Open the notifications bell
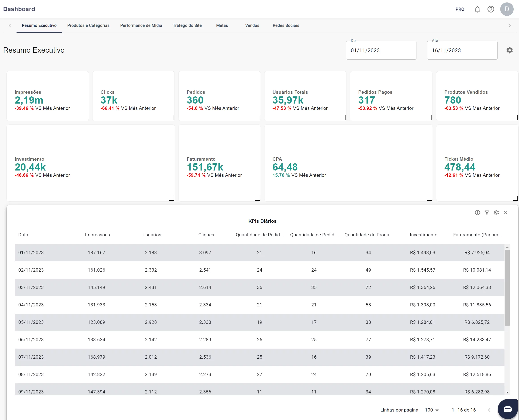This screenshot has width=519, height=420. [x=477, y=9]
